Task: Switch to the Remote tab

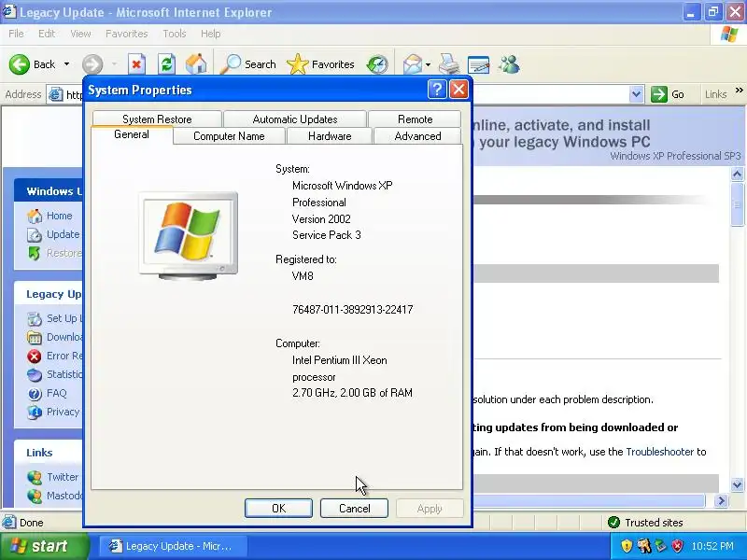Action: tap(415, 119)
